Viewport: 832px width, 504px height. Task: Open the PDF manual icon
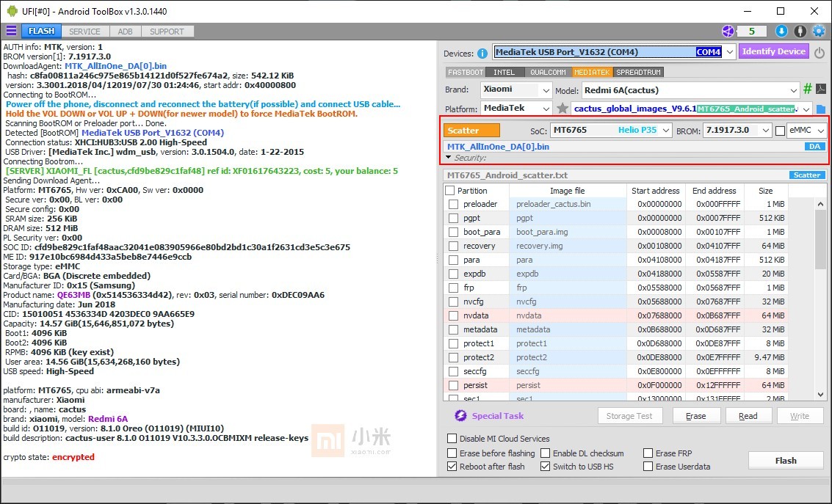click(821, 89)
